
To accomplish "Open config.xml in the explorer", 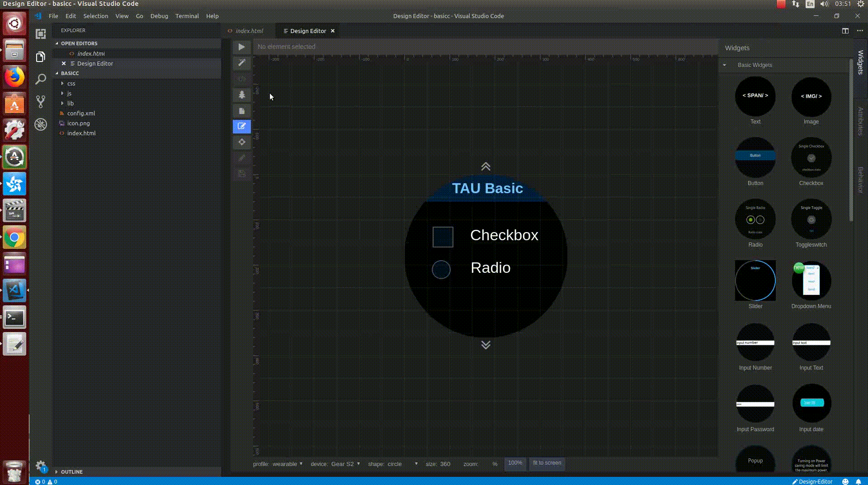I will (81, 113).
